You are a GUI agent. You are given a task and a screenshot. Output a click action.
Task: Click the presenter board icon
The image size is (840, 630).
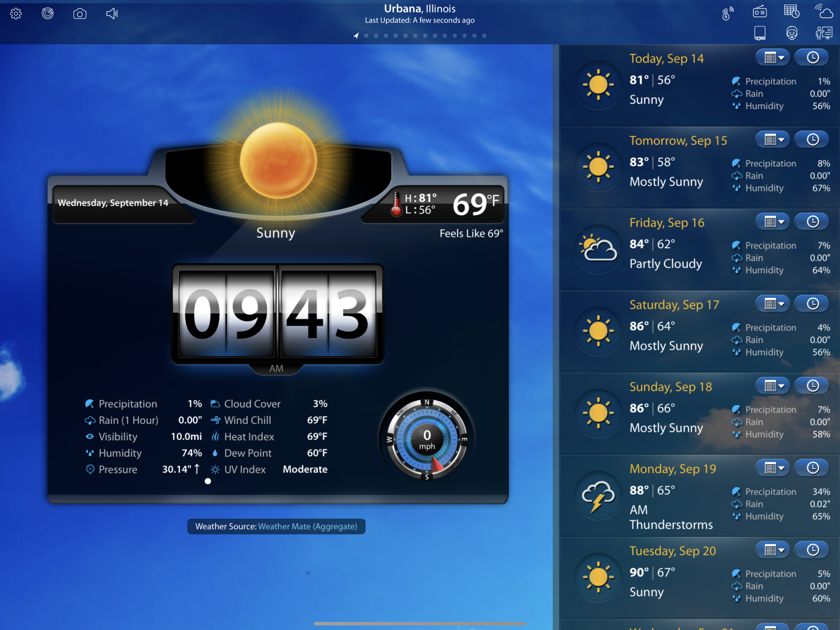[824, 33]
